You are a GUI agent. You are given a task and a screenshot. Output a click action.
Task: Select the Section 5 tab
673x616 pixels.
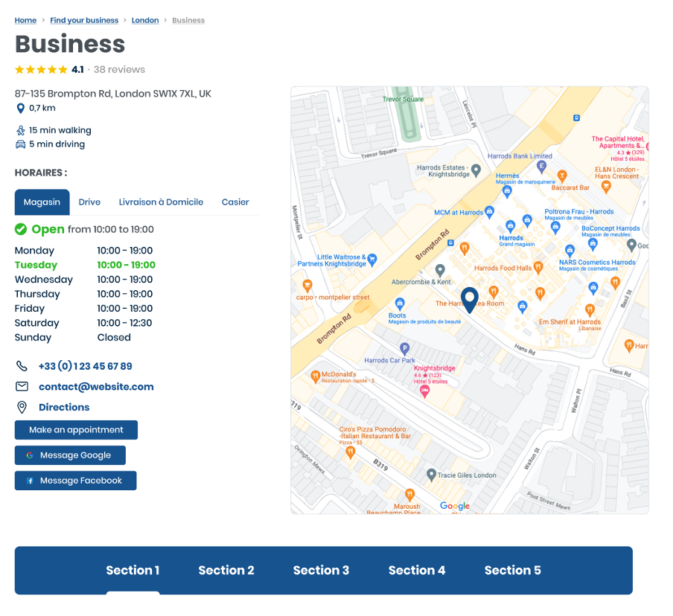[512, 570]
